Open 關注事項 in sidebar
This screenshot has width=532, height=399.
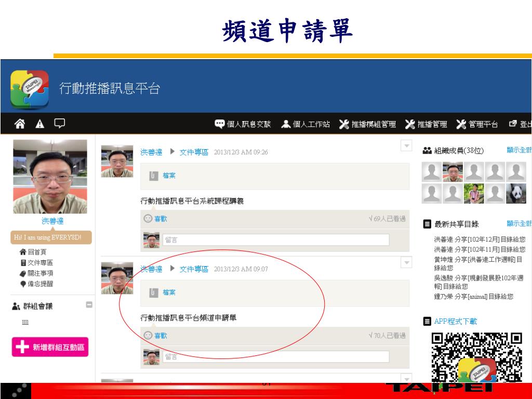pos(37,273)
